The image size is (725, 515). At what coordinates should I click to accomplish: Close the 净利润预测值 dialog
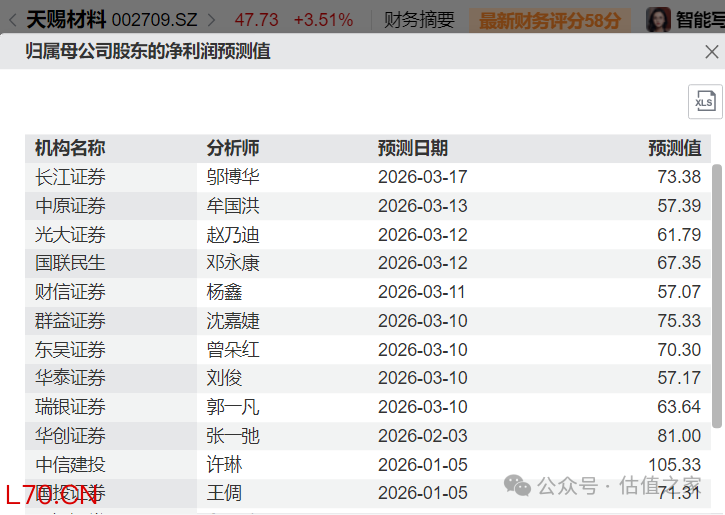[711, 52]
